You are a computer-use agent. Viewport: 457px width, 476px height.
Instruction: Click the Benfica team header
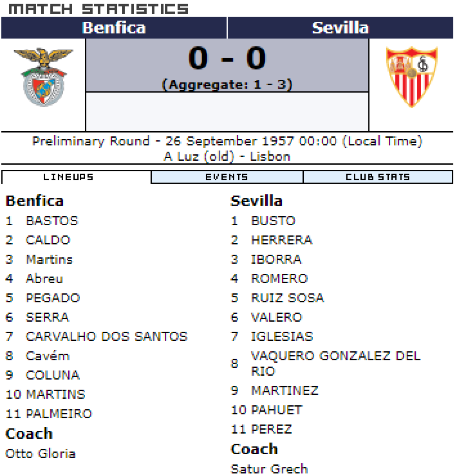pos(114,28)
